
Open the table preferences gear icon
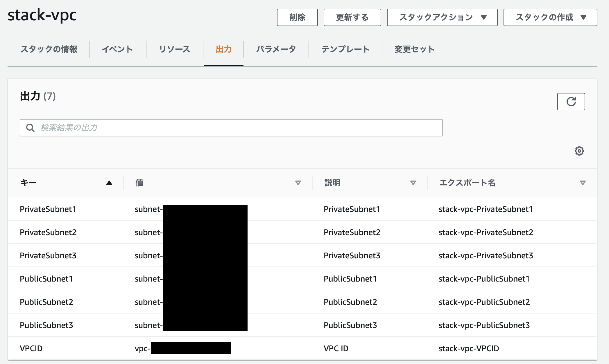[579, 151]
